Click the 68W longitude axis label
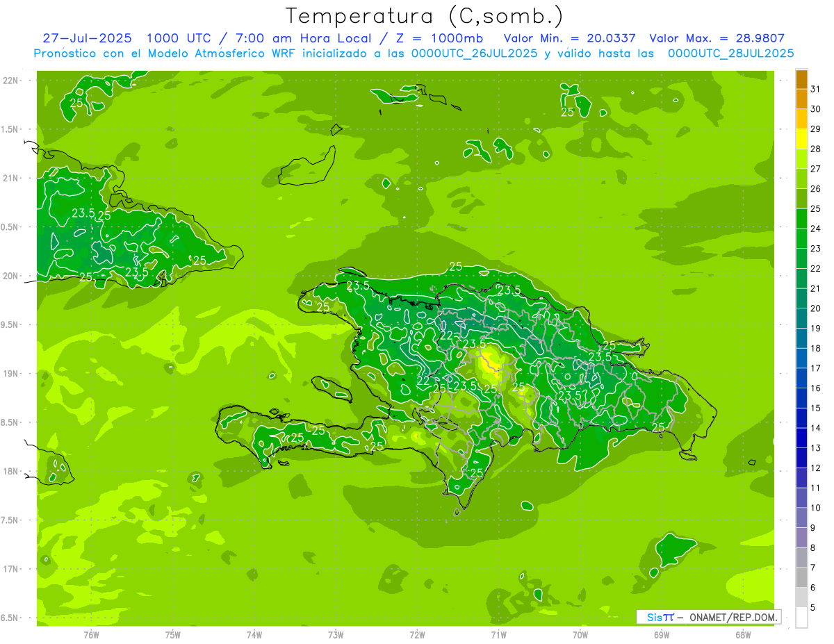 (743, 635)
